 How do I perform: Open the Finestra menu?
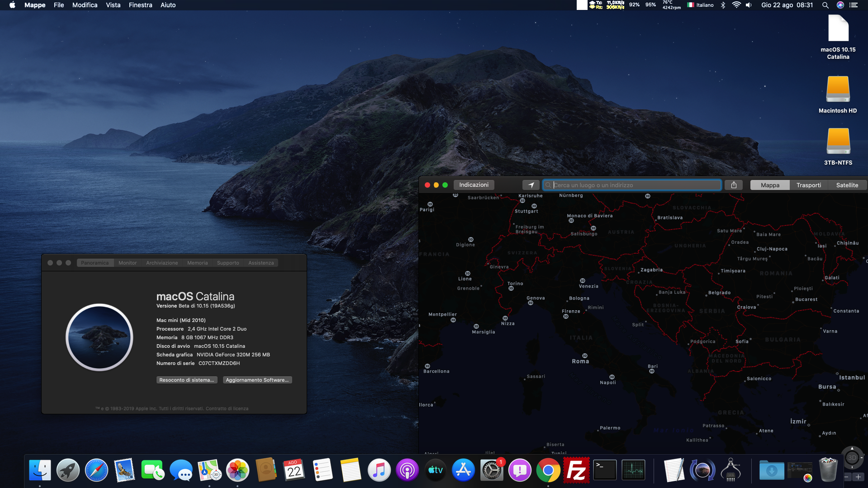coord(140,5)
